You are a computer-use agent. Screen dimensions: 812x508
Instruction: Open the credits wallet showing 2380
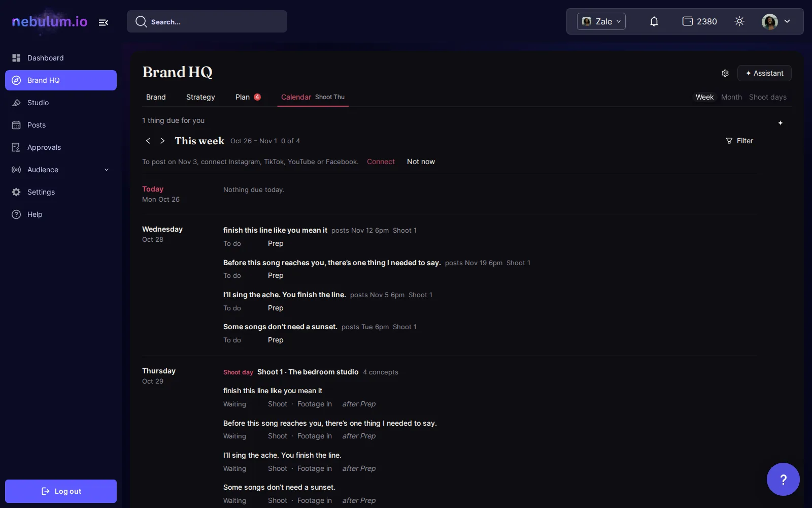click(x=699, y=21)
